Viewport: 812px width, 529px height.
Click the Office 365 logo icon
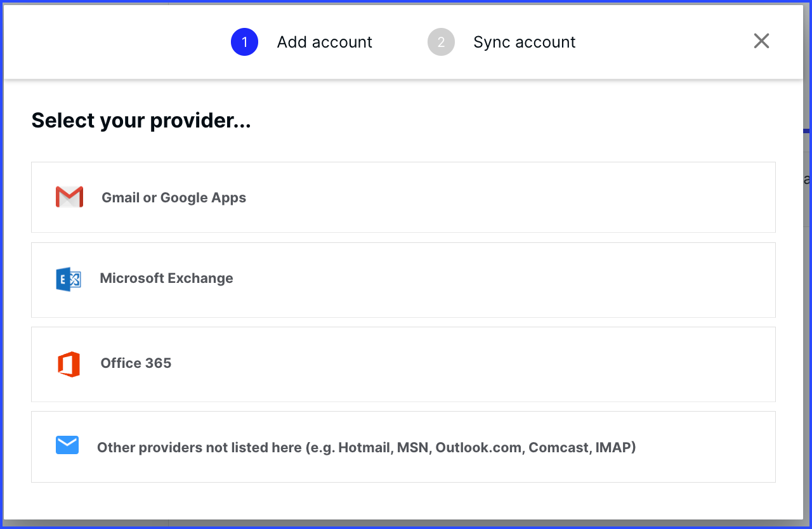(x=69, y=364)
